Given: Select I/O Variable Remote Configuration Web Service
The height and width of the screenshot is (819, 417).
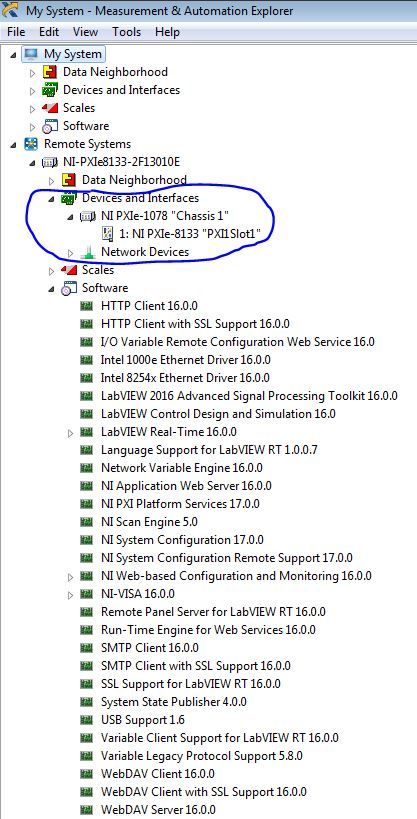Looking at the screenshot, I should coord(238,343).
